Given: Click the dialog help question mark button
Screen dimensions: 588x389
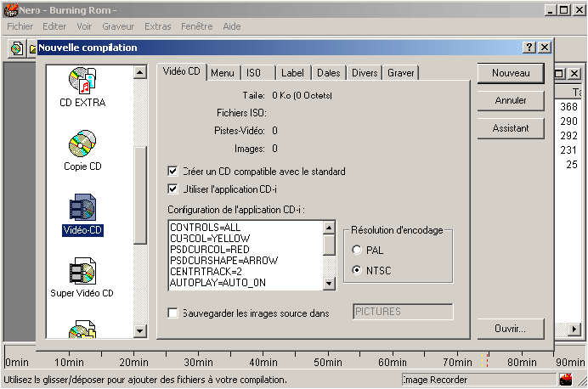Looking at the screenshot, I should click(x=529, y=48).
